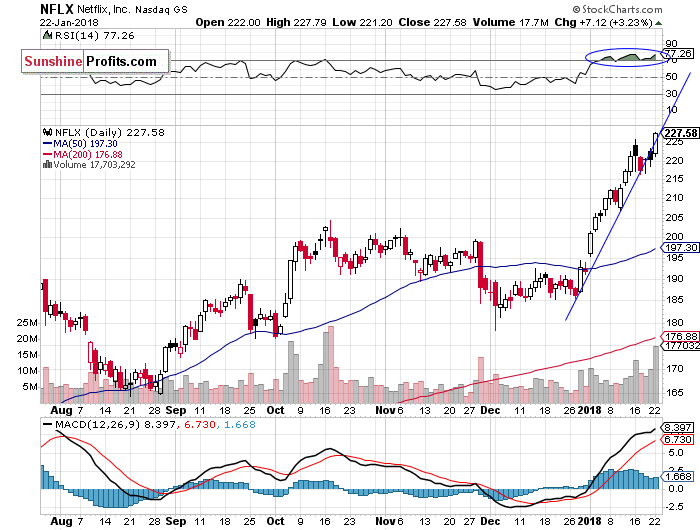Image resolution: width=700 pixels, height=530 pixels.
Task: Click the 'RSI(14) 77.26' legend label
Action: point(94,35)
